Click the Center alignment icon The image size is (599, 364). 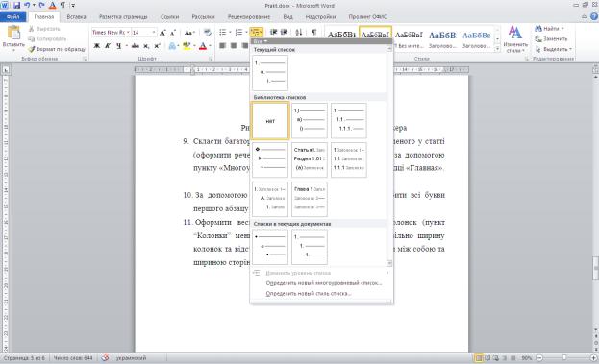[234, 46]
